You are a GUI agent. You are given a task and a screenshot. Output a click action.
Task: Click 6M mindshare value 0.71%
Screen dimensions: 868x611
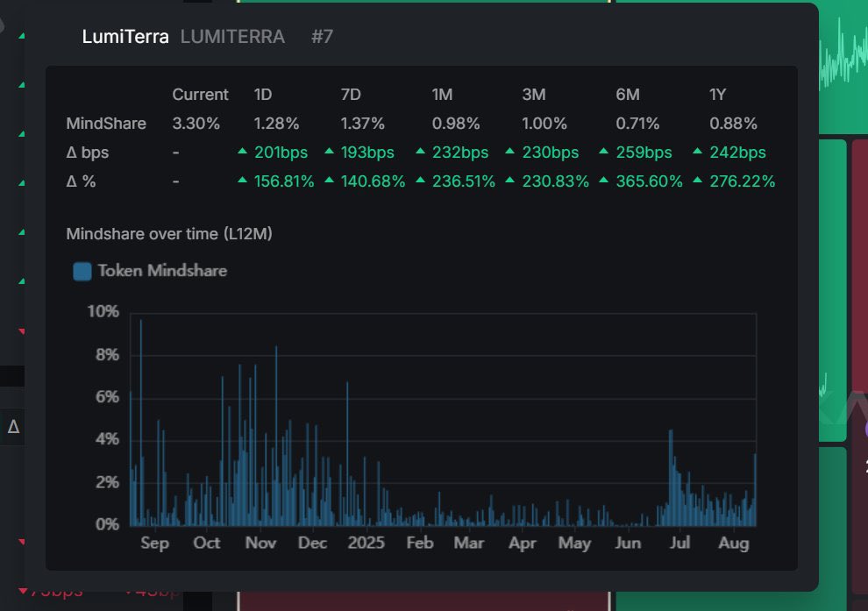pos(637,124)
